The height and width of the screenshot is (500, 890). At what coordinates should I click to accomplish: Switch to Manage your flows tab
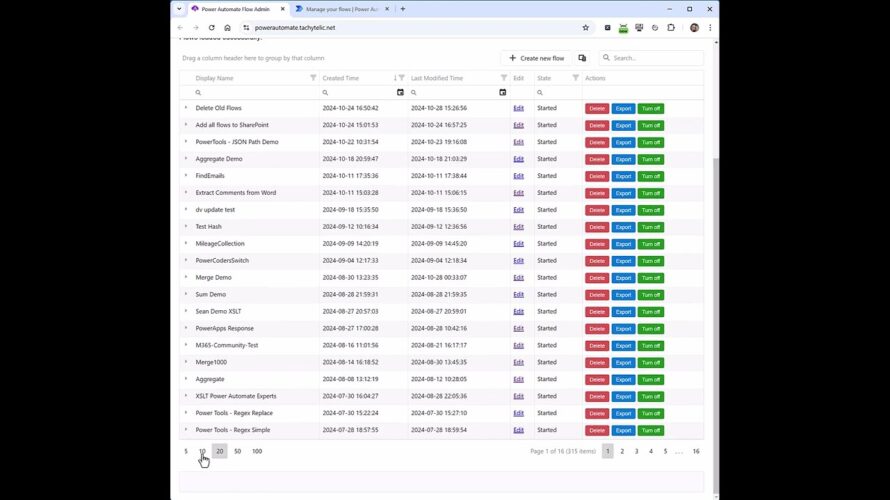pyautogui.click(x=342, y=9)
